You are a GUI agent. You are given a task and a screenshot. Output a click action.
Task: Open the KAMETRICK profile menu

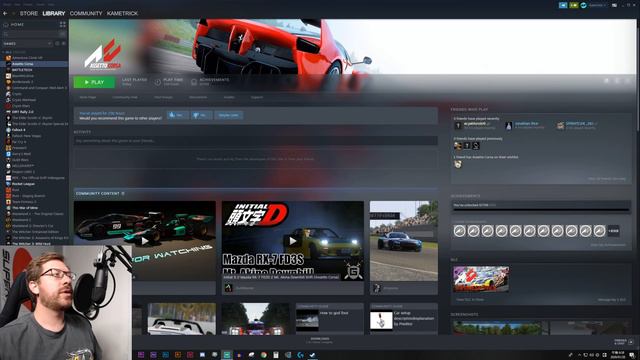click(122, 13)
